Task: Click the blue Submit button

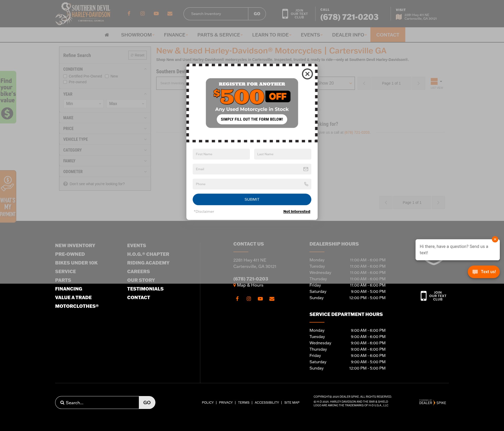Action: (252, 199)
